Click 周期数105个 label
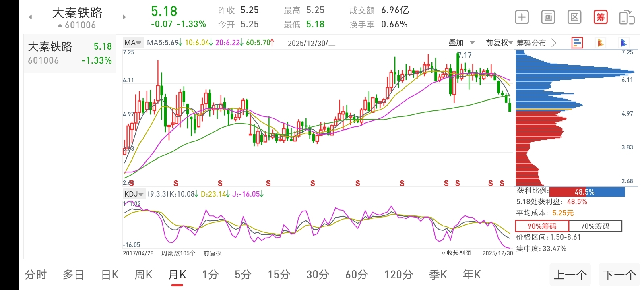The width and height of the screenshot is (644, 290). click(x=178, y=253)
